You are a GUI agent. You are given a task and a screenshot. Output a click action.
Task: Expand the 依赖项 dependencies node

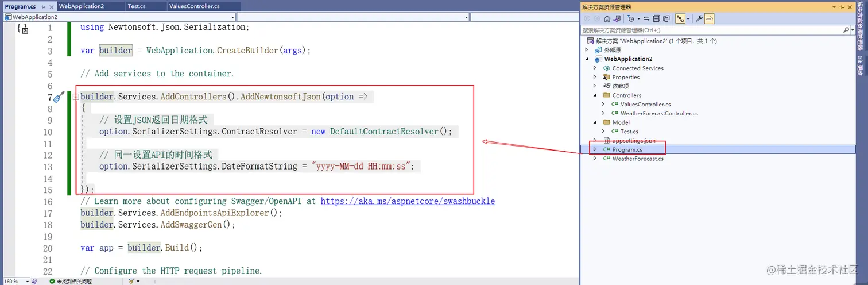click(595, 86)
